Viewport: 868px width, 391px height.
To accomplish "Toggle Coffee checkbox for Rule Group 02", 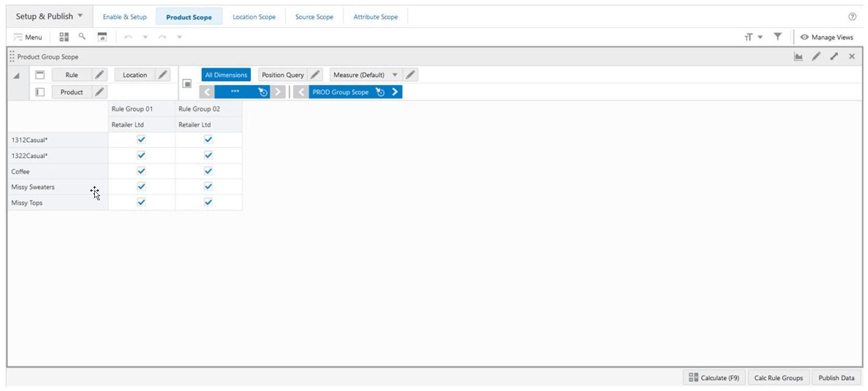I will pyautogui.click(x=208, y=171).
